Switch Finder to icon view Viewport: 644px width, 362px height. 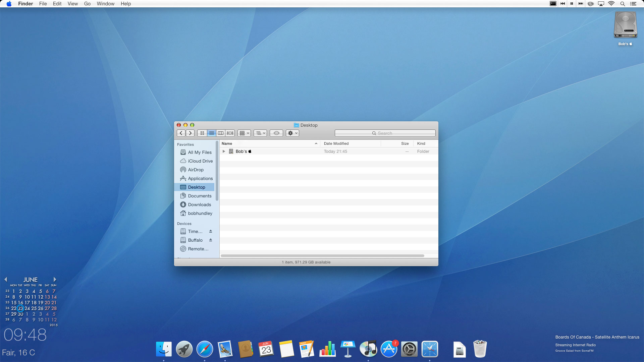(202, 133)
